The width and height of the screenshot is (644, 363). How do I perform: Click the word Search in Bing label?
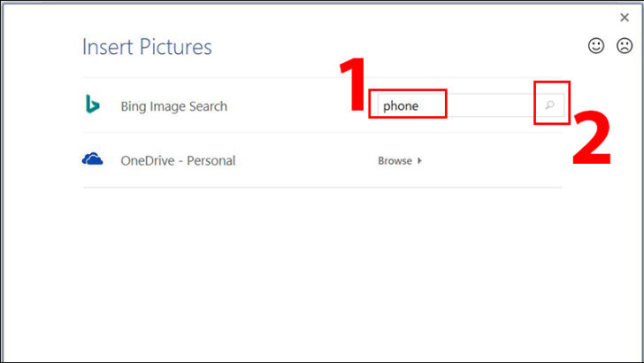pos(208,106)
